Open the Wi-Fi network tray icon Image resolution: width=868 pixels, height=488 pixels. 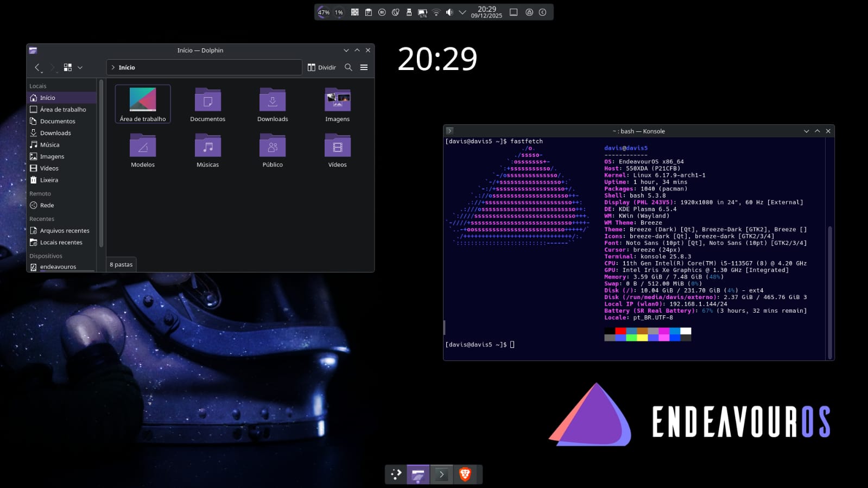tap(436, 12)
